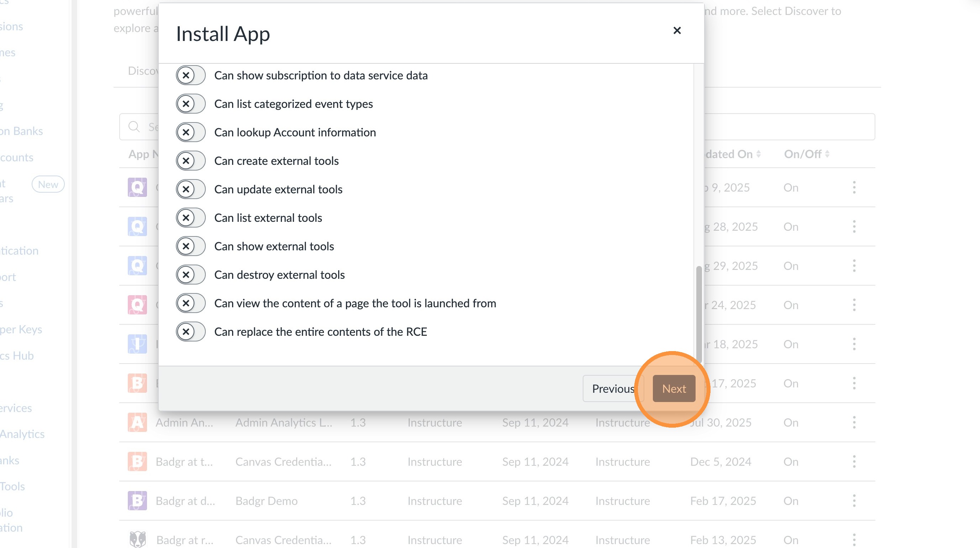This screenshot has height=548, width=980.
Task: Click the Admin Analytics app icon
Action: (x=137, y=422)
